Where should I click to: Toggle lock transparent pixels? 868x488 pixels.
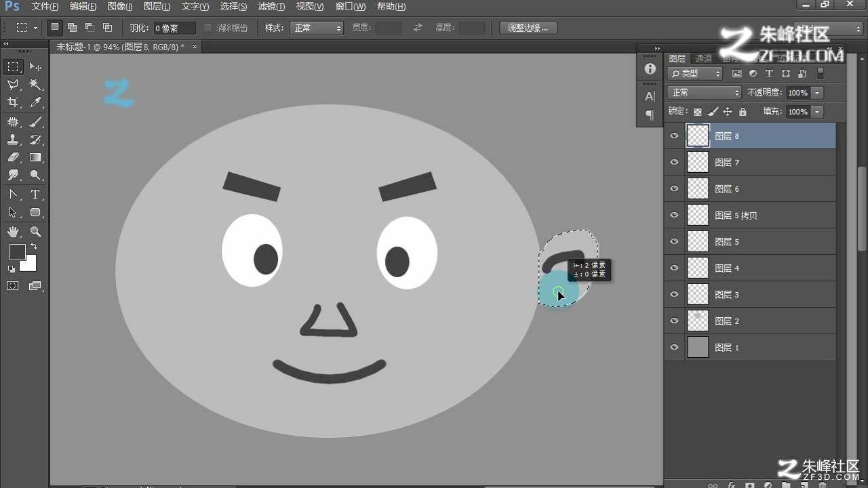coord(697,112)
